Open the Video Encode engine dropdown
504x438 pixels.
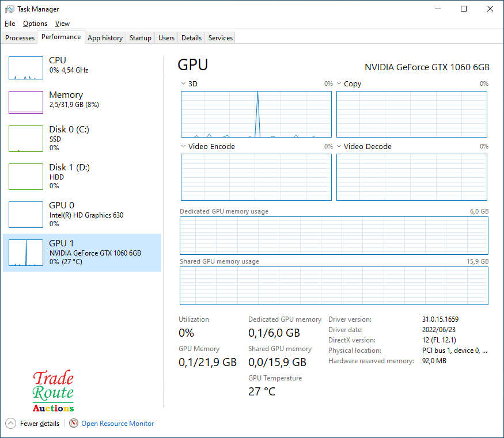click(x=183, y=146)
